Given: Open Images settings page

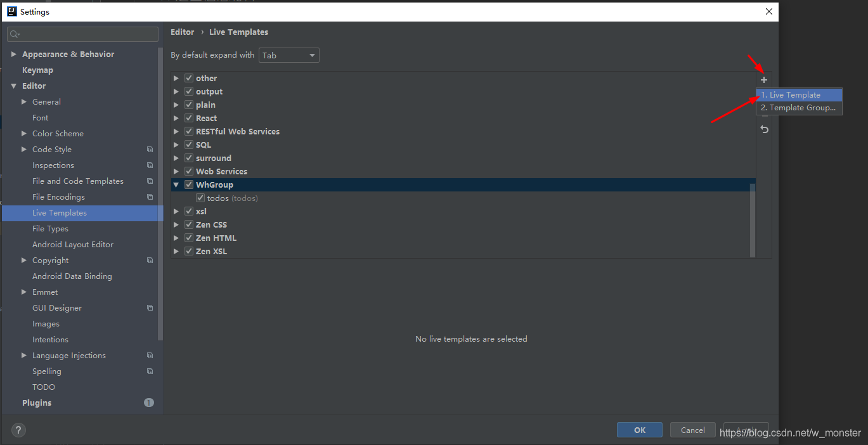Looking at the screenshot, I should tap(46, 323).
